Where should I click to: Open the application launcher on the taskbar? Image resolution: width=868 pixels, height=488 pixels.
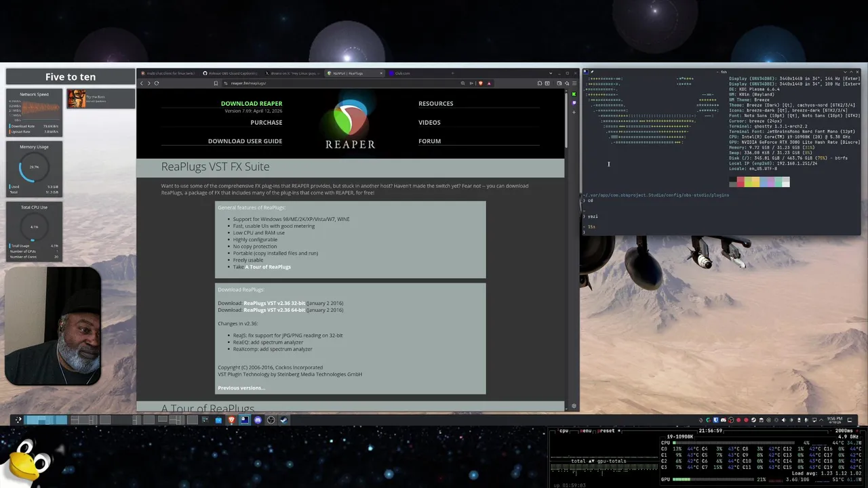click(18, 420)
